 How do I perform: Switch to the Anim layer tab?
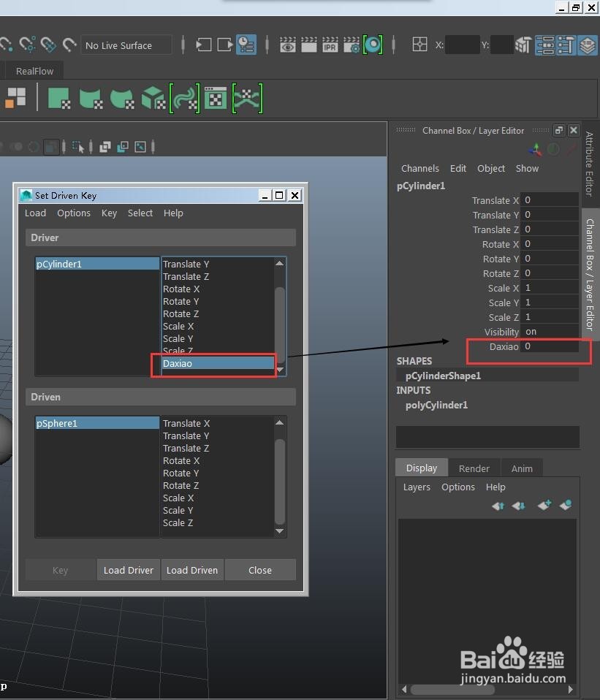522,468
